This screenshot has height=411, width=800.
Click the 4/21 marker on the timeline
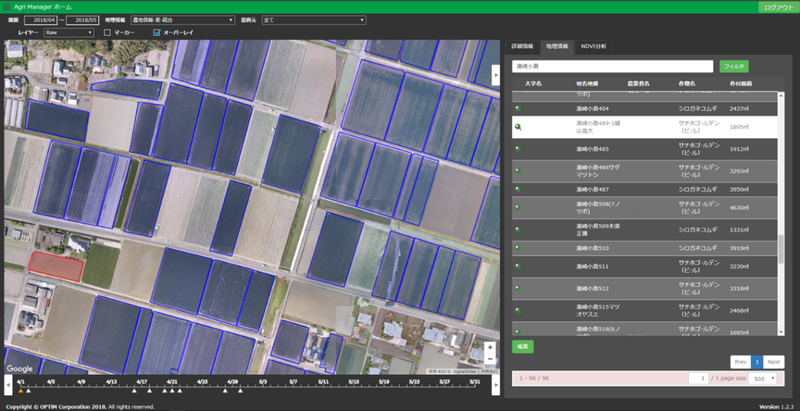(172, 389)
